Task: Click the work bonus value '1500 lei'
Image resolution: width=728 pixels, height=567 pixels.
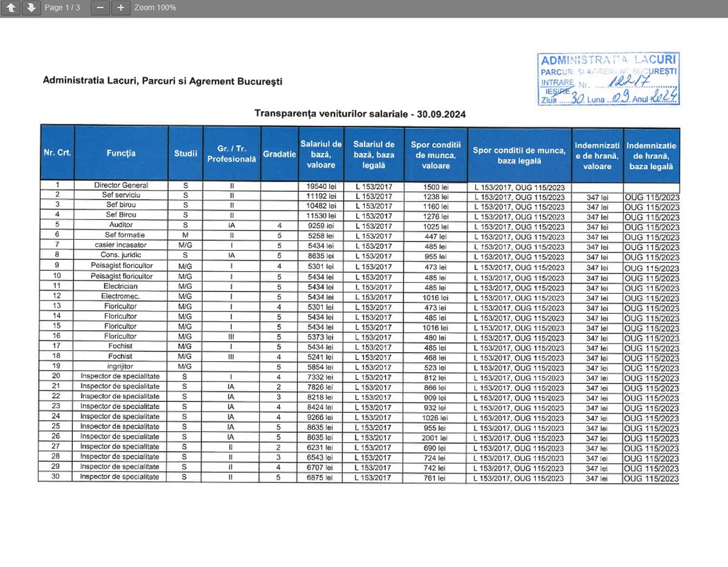Action: (436, 187)
